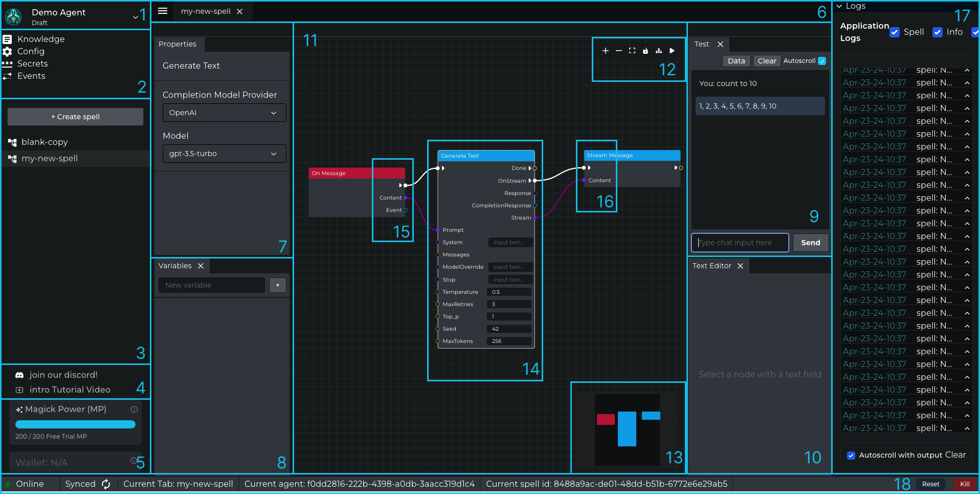This screenshot has height=495, width=980.
Task: Click the my-new-spell graph icon
Action: point(12,159)
